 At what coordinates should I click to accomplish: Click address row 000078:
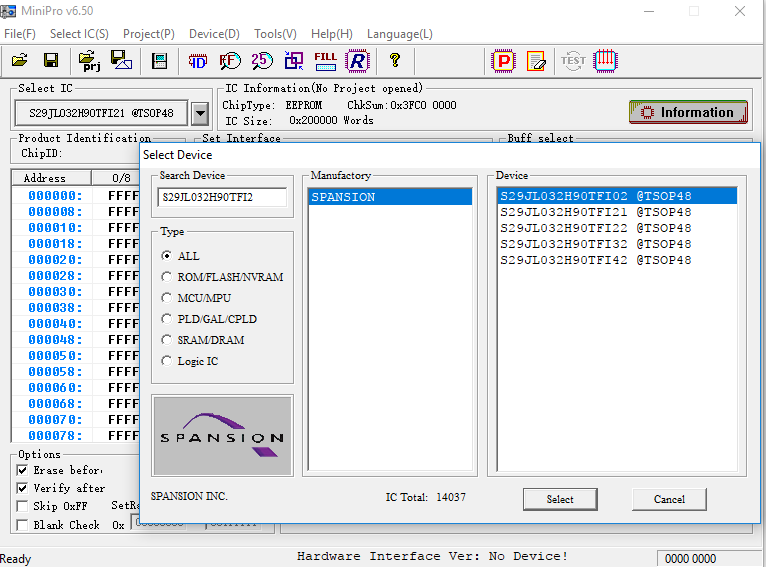point(55,436)
